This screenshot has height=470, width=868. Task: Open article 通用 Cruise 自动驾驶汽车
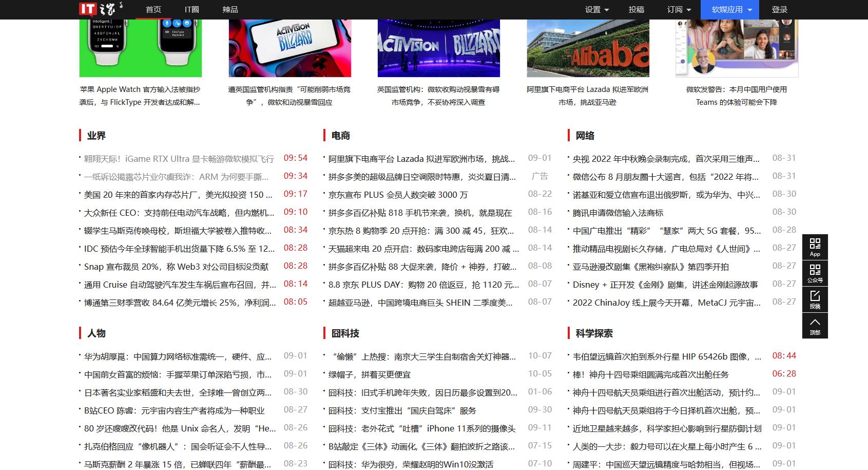[x=180, y=285]
